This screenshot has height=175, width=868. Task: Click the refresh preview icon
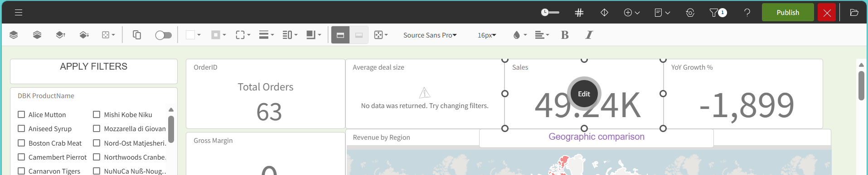click(690, 13)
